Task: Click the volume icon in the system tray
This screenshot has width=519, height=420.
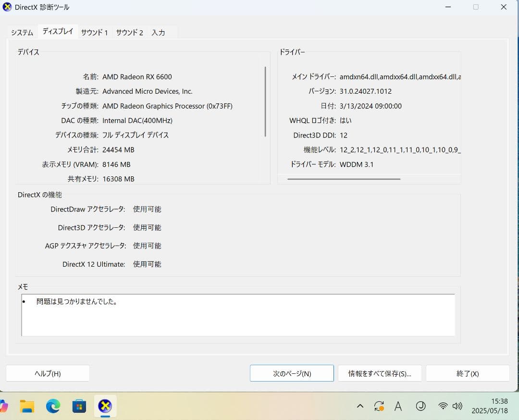Action: coord(457,406)
